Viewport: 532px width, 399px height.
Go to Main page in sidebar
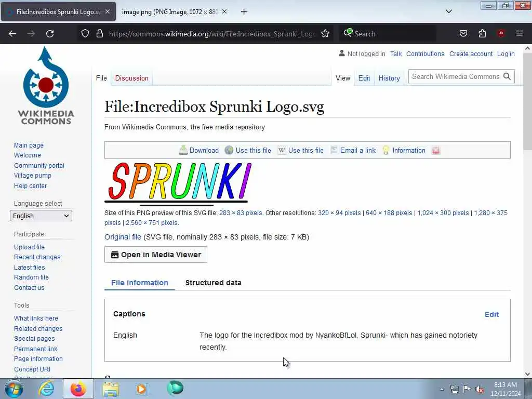(29, 145)
